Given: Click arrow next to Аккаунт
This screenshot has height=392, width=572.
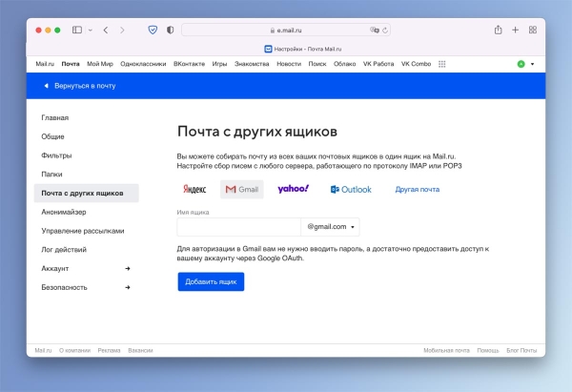Looking at the screenshot, I should pos(128,269).
